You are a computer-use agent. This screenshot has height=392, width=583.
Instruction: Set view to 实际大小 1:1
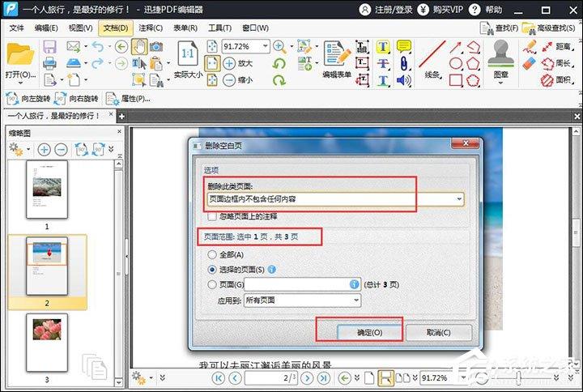(x=188, y=59)
